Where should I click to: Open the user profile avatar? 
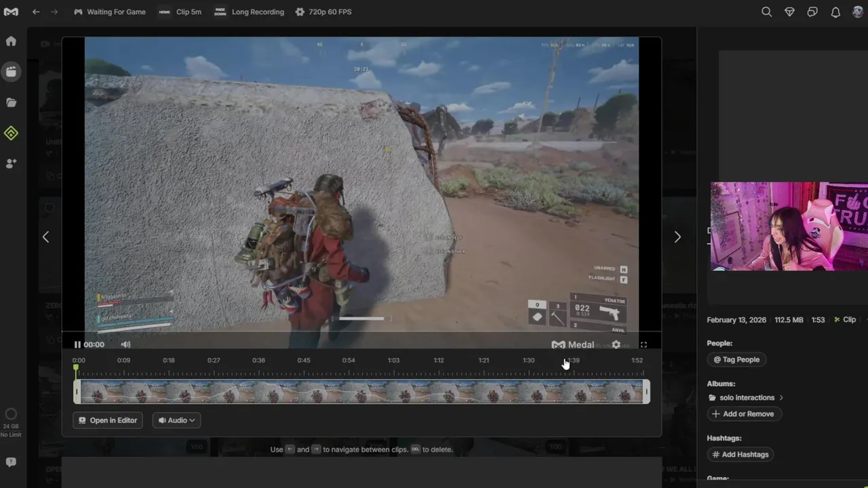858,12
